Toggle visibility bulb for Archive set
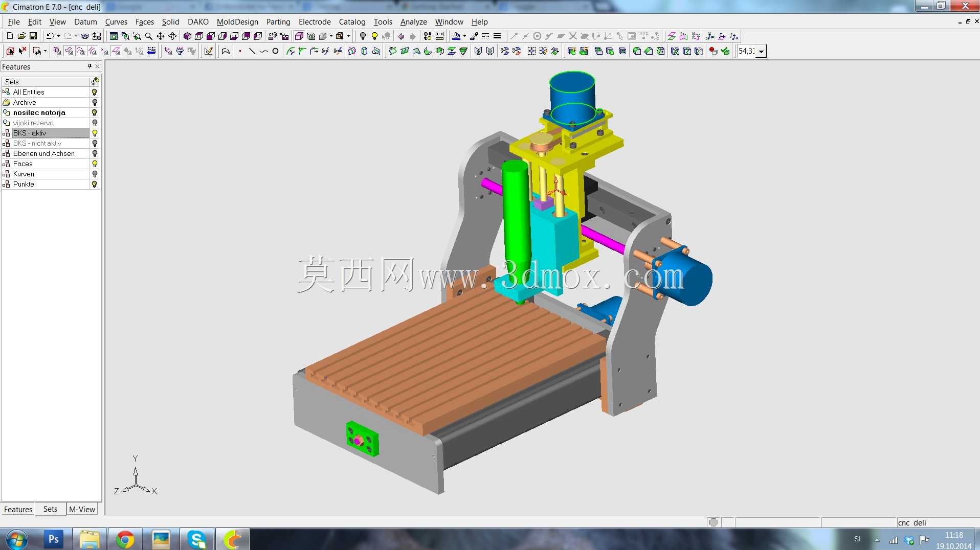 coord(95,102)
